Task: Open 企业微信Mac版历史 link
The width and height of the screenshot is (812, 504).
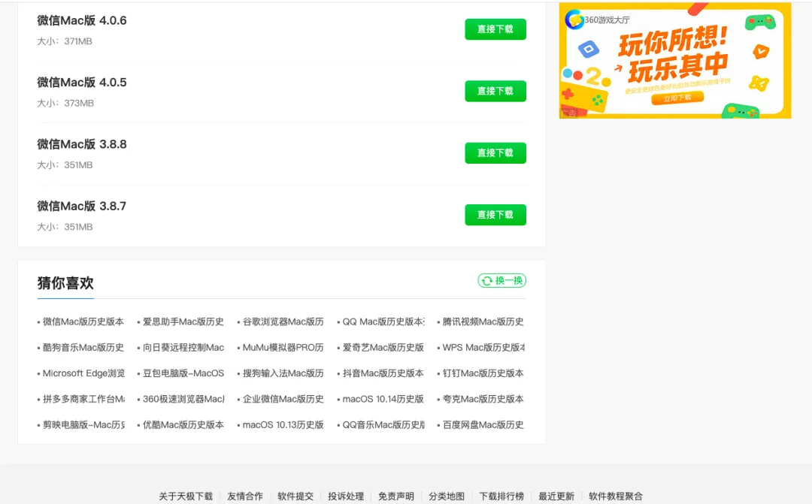Action: 283,399
